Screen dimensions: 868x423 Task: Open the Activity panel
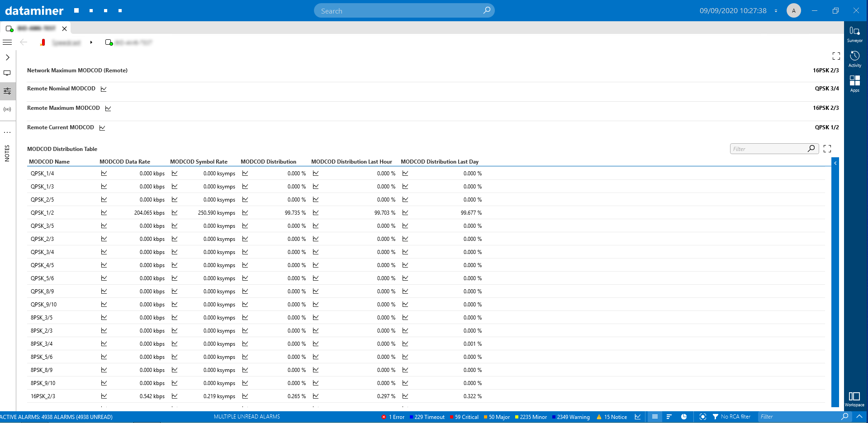coord(854,59)
